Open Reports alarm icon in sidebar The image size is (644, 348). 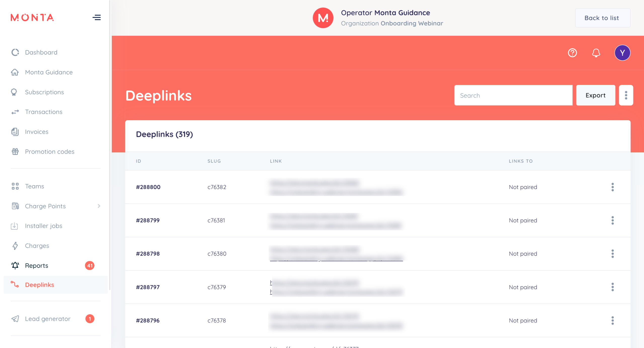click(15, 266)
